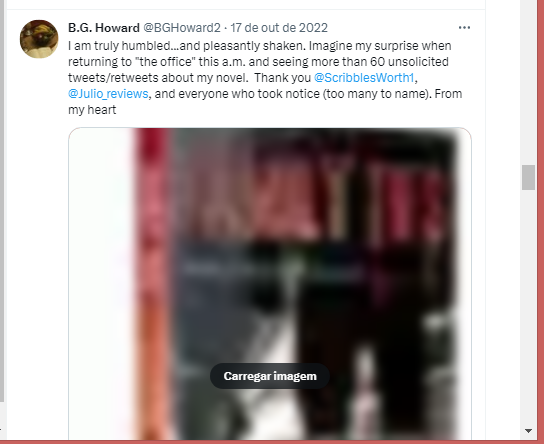Click the scrollbar track above the right thumb
Viewport: 544px width, 444px height.
coord(528,83)
